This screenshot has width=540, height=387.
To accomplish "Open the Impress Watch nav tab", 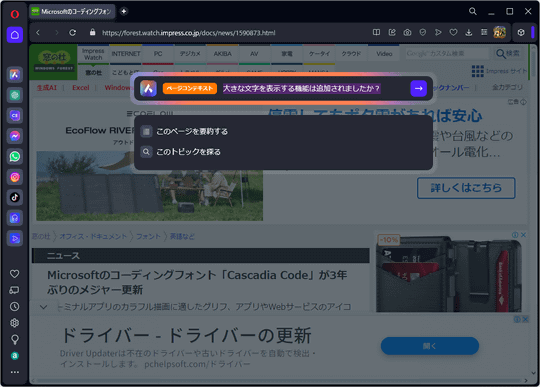I will [x=93, y=54].
